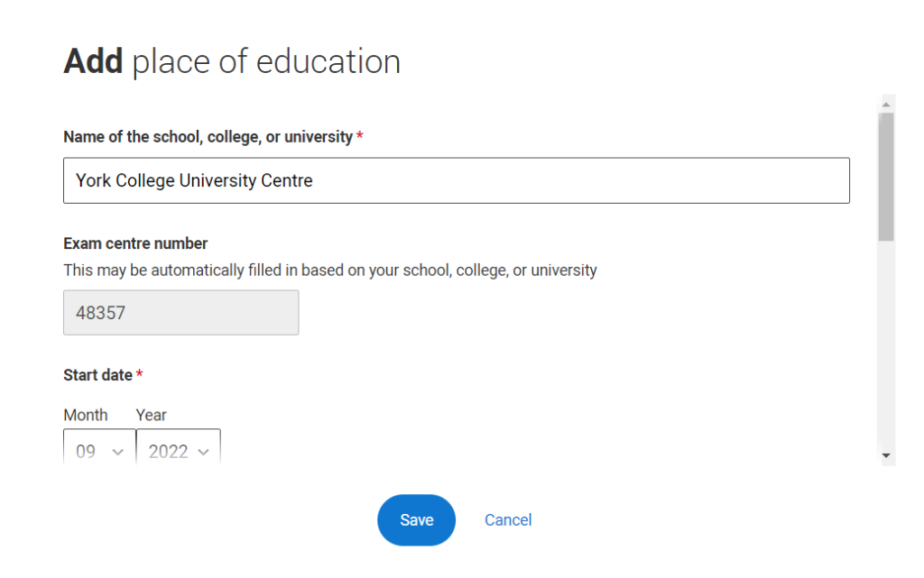Click the 'Year' label above the dropdown

(x=152, y=415)
